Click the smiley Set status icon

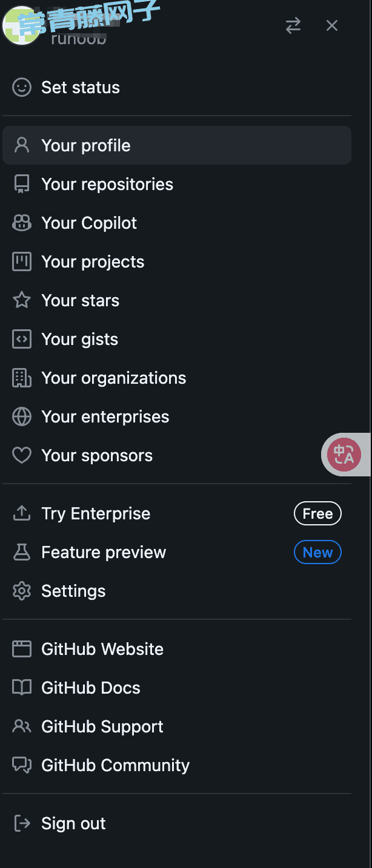point(22,87)
